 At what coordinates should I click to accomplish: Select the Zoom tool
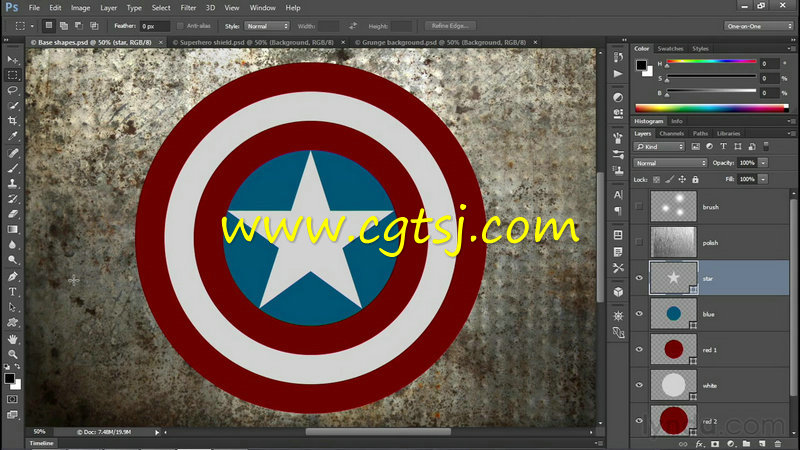click(13, 355)
